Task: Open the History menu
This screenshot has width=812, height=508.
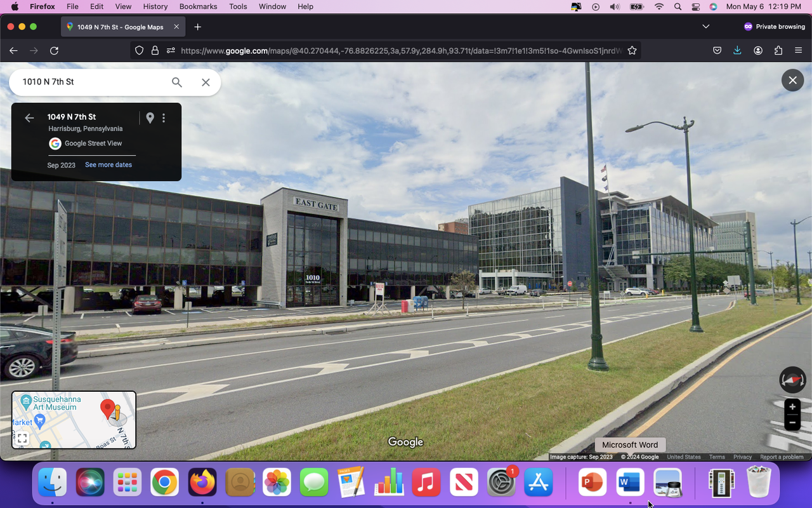Action: [x=155, y=6]
